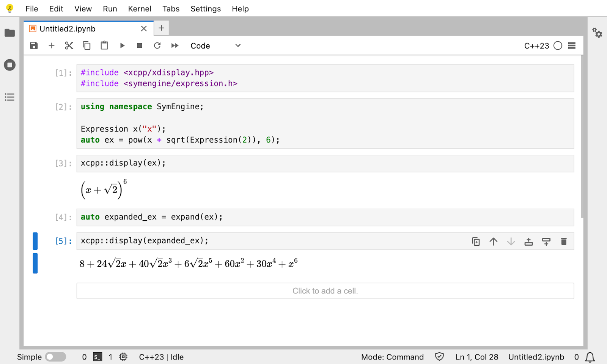Image resolution: width=607 pixels, height=364 pixels.
Task: Open the View menu
Action: [x=83, y=9]
